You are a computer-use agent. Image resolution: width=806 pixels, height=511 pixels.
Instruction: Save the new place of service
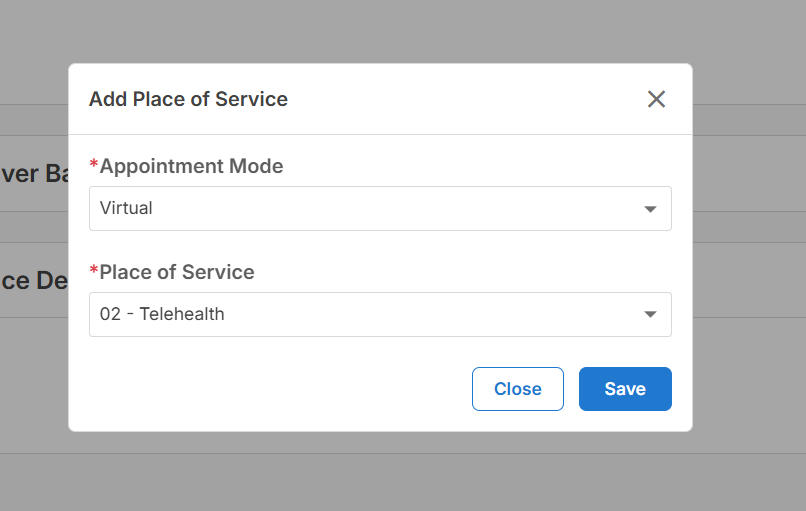click(625, 389)
